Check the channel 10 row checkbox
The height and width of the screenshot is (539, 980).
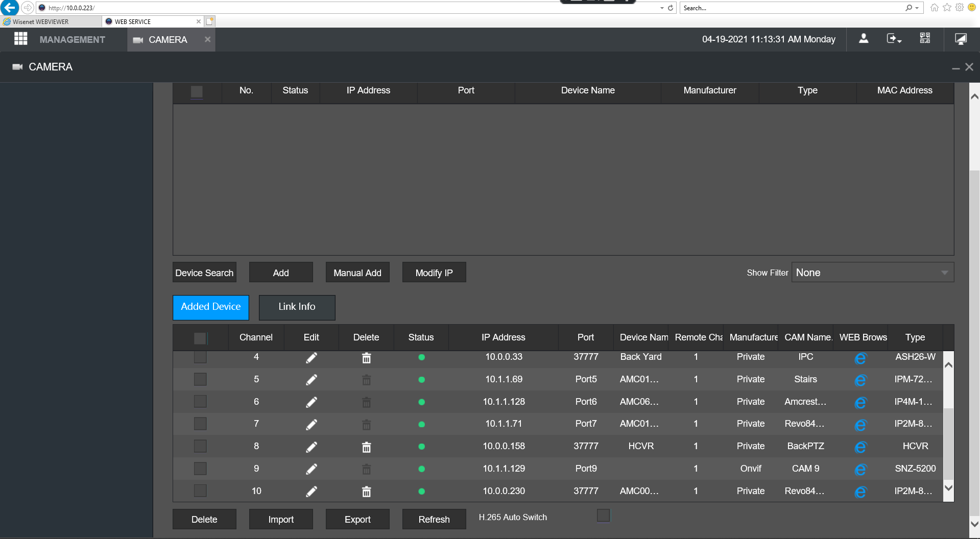[x=200, y=491]
